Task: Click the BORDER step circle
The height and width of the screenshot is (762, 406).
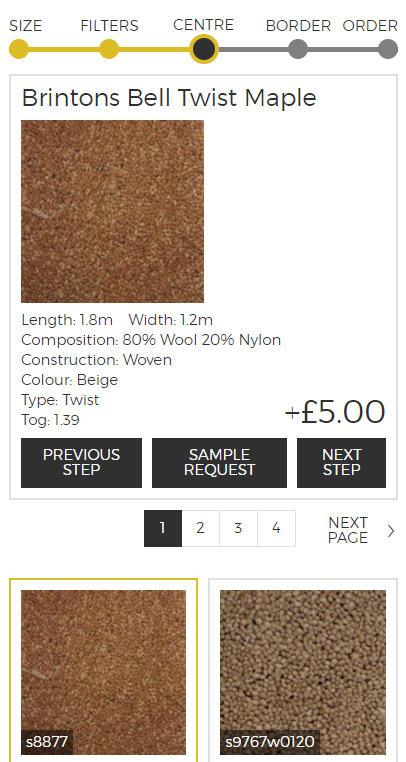Action: point(298,49)
